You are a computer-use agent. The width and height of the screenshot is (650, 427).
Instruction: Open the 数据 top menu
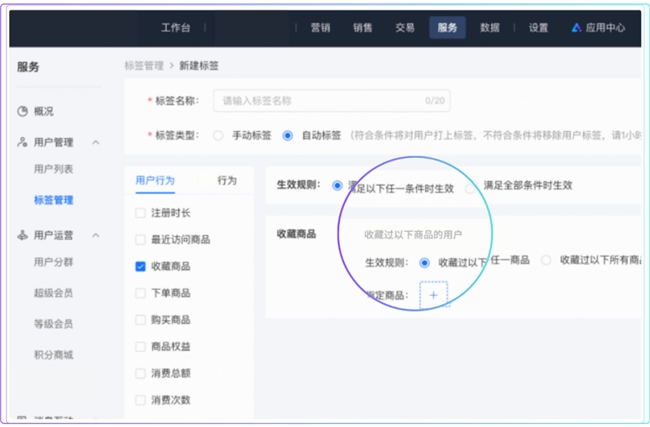(489, 28)
